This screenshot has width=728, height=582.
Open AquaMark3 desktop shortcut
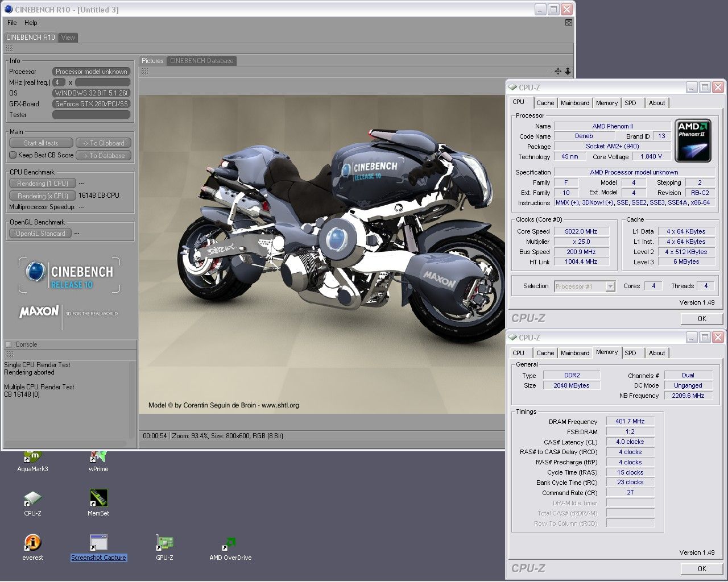32,460
